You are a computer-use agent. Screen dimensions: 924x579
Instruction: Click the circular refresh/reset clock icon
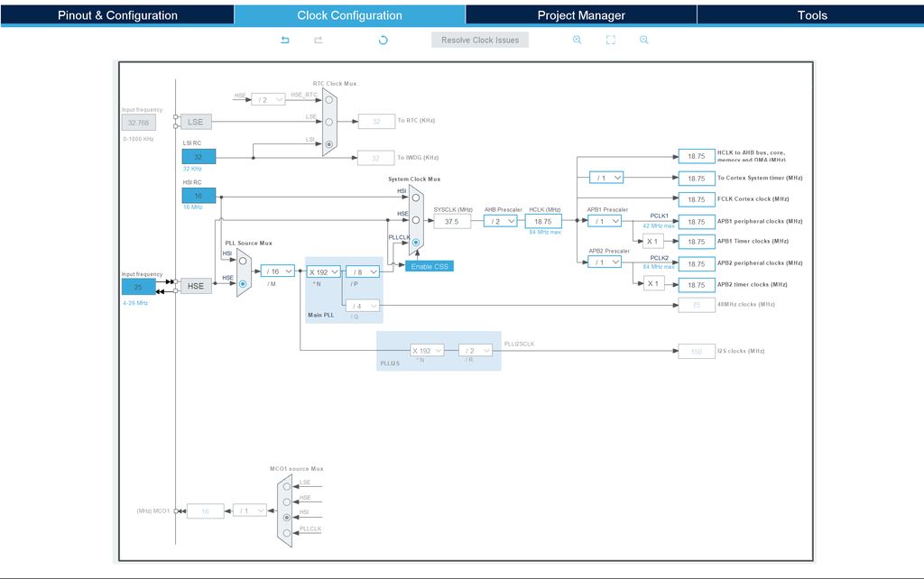coord(383,40)
